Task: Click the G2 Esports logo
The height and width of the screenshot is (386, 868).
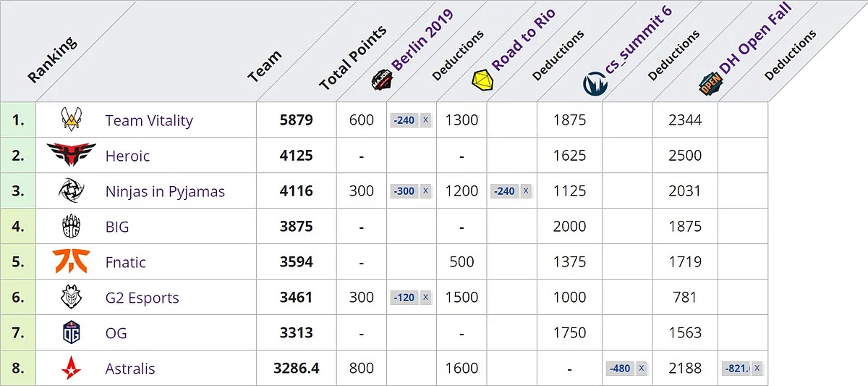Action: 71,298
